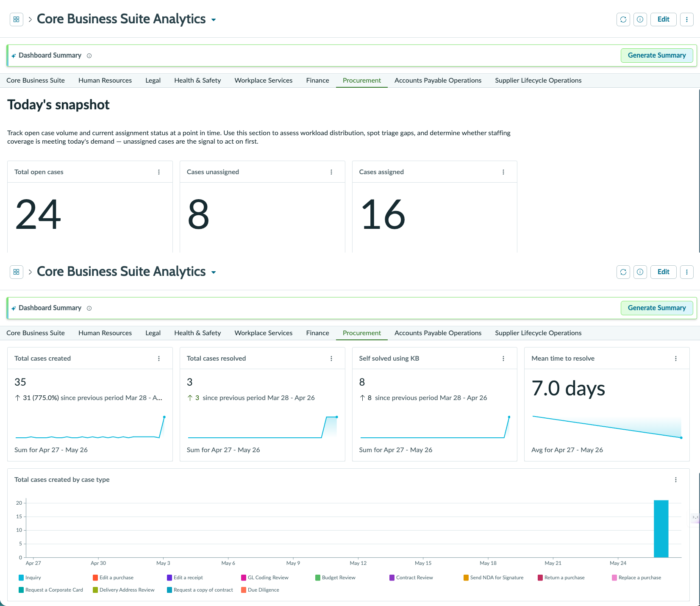Click the breadcrumb chevron in the upper header
The image size is (700, 606).
tap(30, 19)
